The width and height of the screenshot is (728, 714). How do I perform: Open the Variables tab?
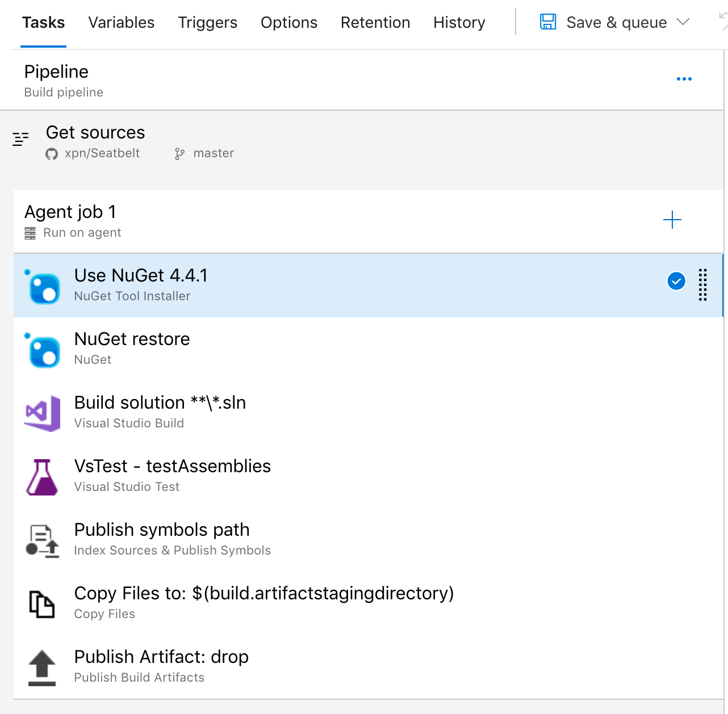[x=122, y=23]
